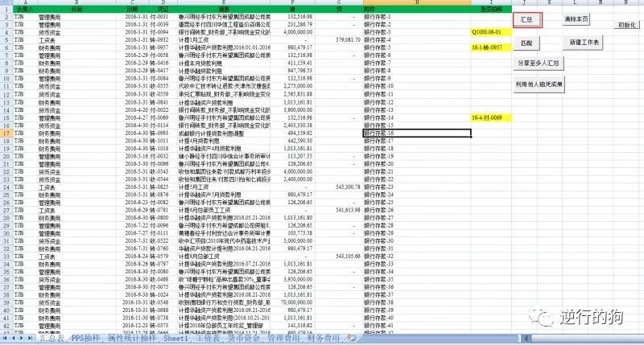Viewport: 644px width, 345px height.
Task: Open the 财务费用 sheet tab
Action: (x=324, y=339)
